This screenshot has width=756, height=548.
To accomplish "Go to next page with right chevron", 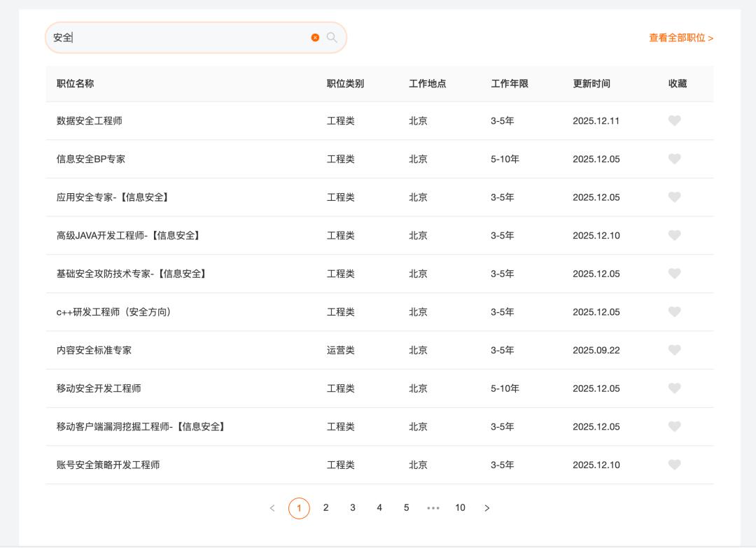I will [x=487, y=508].
